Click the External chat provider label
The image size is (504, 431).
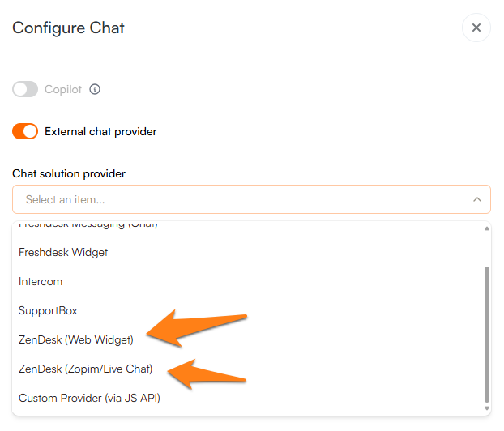click(x=100, y=131)
